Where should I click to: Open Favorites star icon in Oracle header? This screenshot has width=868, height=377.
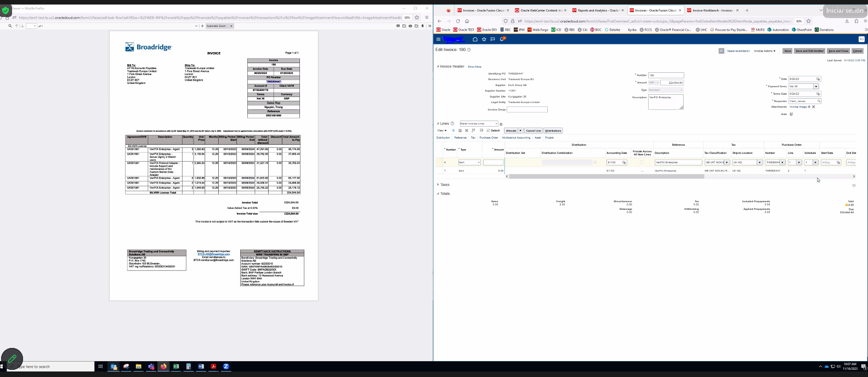[x=484, y=39]
